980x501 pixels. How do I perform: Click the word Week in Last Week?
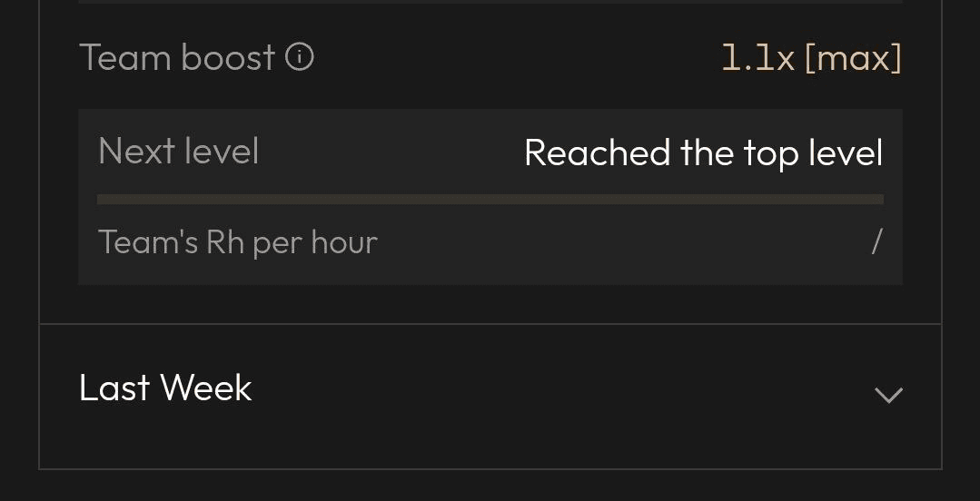[207, 388]
